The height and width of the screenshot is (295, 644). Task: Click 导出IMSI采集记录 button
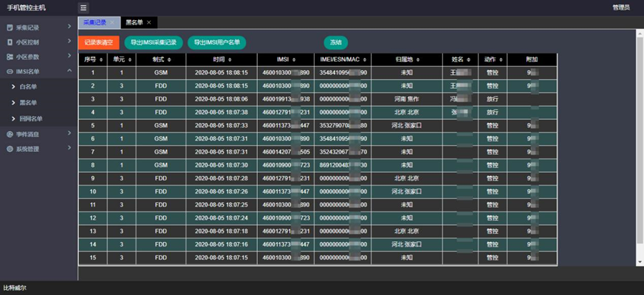pos(154,42)
